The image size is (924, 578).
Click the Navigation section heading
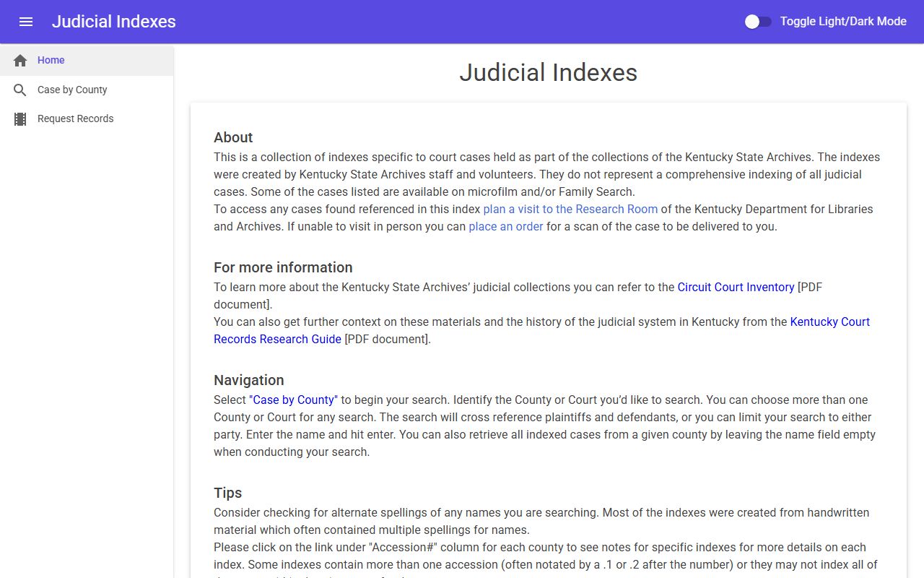pos(249,380)
